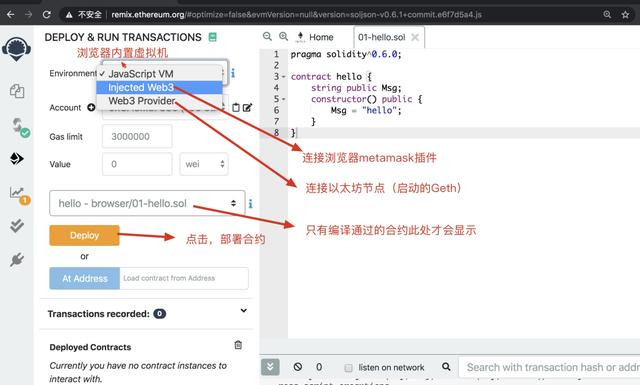Click the Deployed Contracts heading
The width and height of the screenshot is (640, 385).
[x=90, y=347]
